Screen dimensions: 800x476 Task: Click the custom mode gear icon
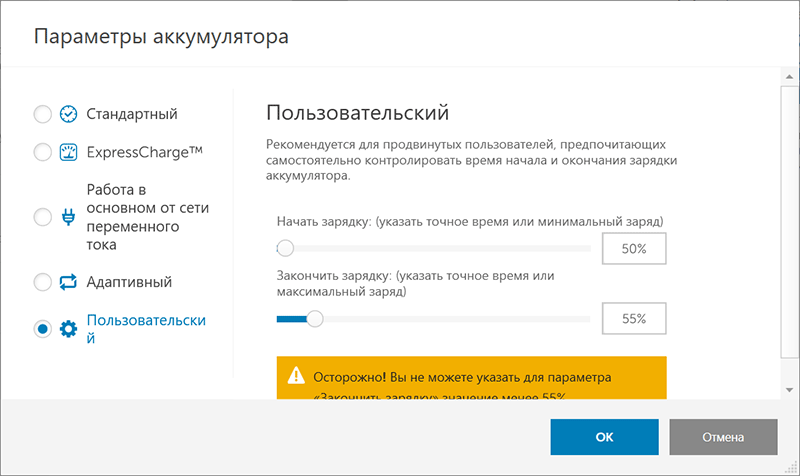click(68, 329)
